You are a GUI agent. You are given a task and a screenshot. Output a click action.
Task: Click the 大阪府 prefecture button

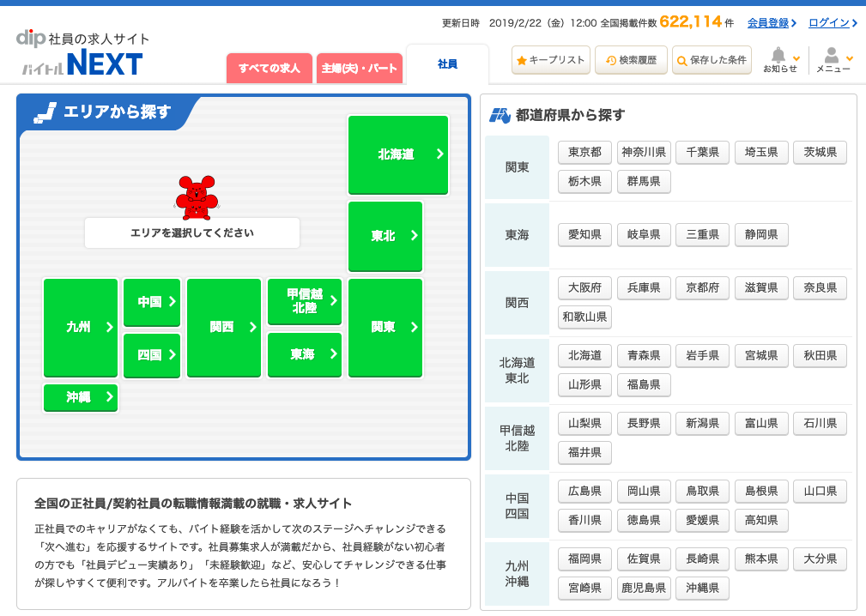(x=584, y=287)
